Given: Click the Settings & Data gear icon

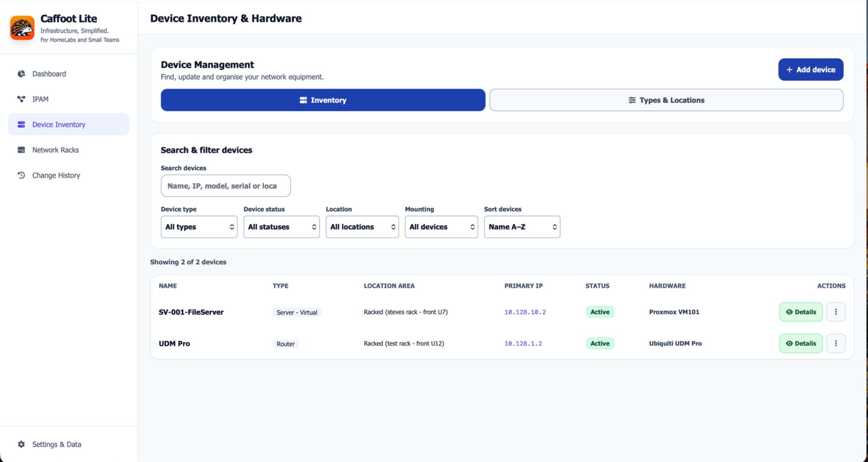Looking at the screenshot, I should pyautogui.click(x=21, y=444).
